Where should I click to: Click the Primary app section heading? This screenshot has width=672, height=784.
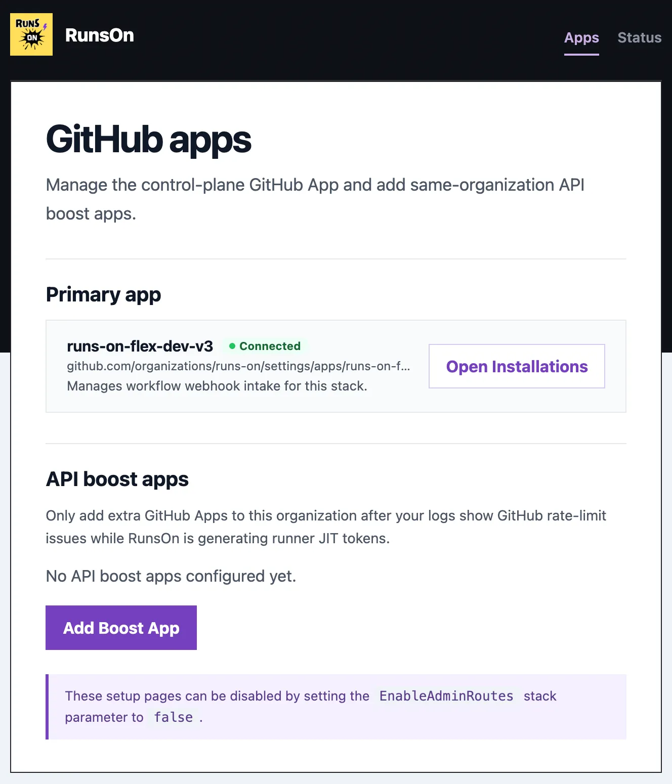click(x=103, y=294)
